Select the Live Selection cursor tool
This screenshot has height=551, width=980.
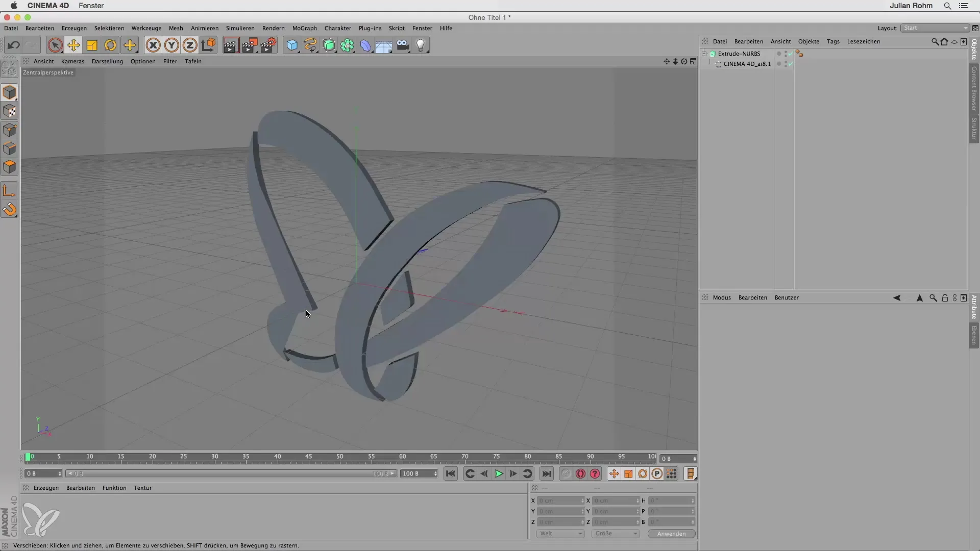tap(55, 45)
